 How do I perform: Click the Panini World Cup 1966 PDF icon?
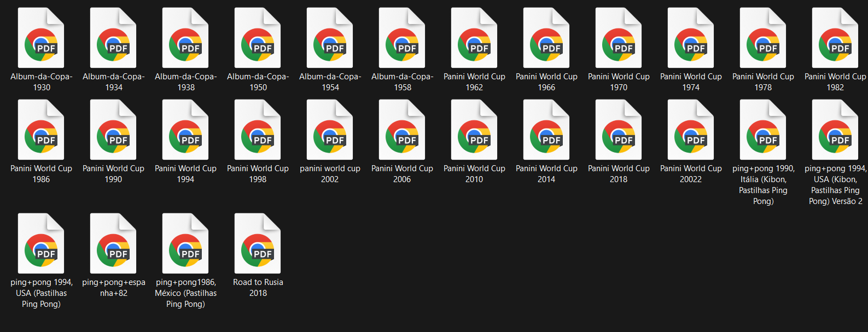(546, 38)
